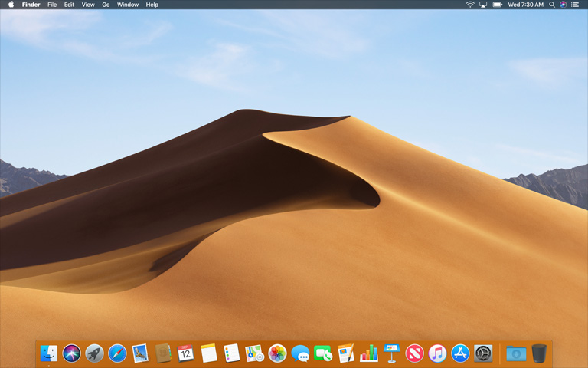Viewport: 588px width, 368px height.
Task: Open Photos colorful flower icon
Action: point(277,353)
